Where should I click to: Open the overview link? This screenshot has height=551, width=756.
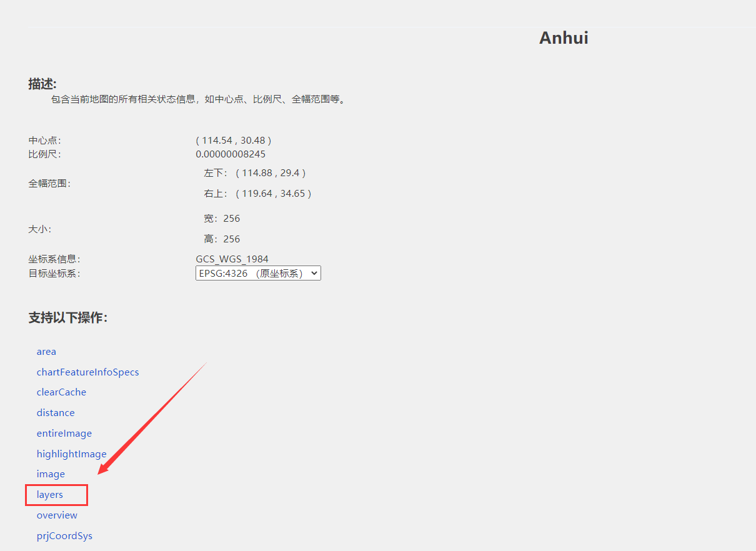point(57,515)
